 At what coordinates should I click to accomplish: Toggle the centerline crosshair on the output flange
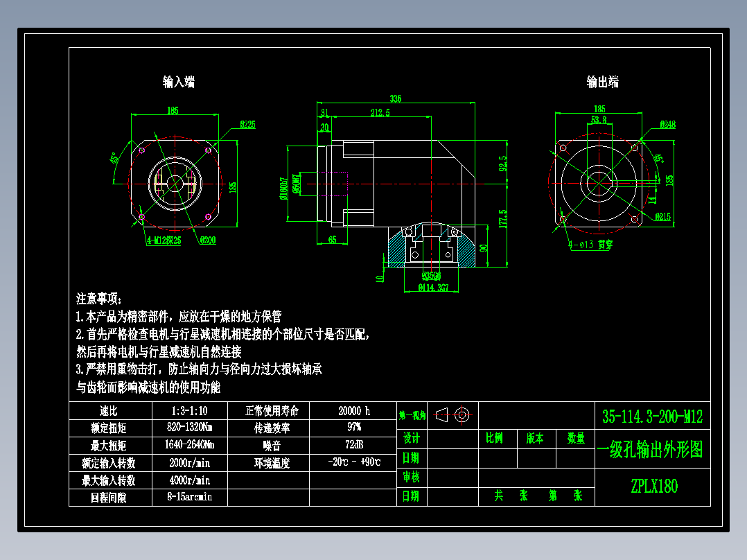point(597,184)
